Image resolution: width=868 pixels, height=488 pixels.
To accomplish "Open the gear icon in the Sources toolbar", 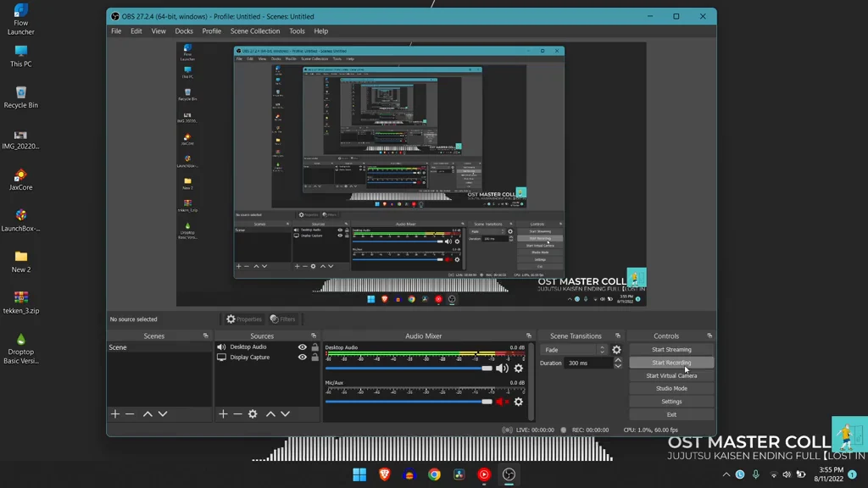I will click(x=252, y=414).
